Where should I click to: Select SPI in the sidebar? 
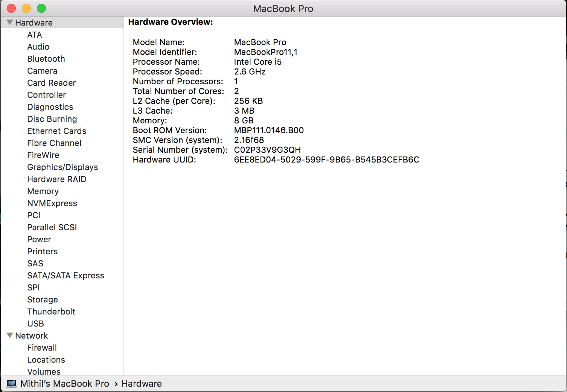[34, 287]
